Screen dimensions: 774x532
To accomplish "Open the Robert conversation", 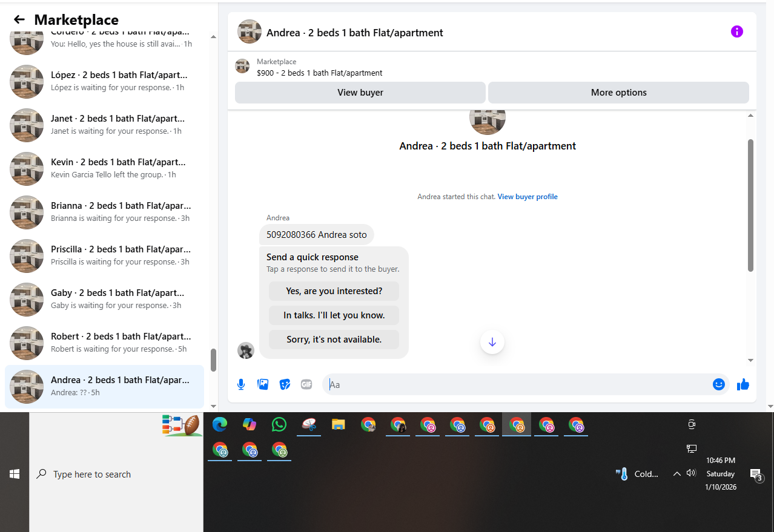I will (104, 343).
